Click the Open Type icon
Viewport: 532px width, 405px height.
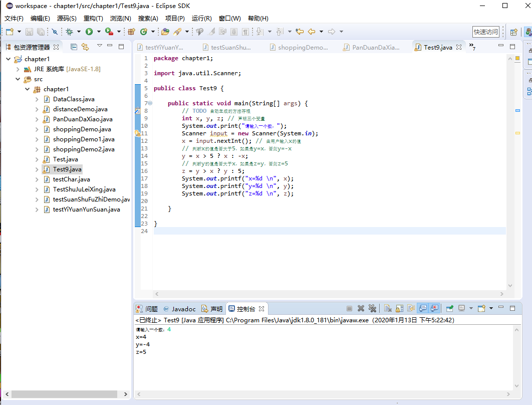tap(165, 32)
